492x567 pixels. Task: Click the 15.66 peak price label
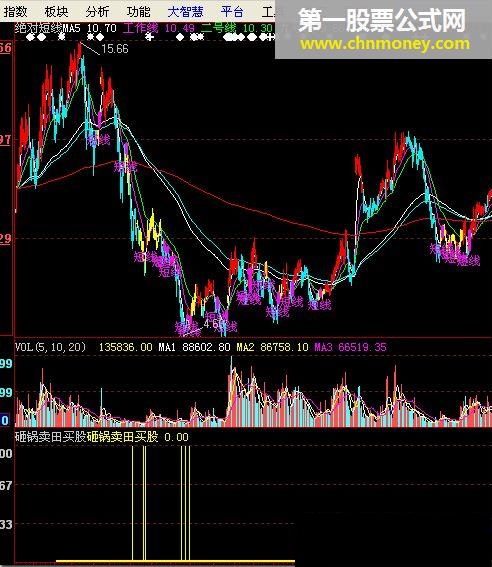click(x=115, y=49)
